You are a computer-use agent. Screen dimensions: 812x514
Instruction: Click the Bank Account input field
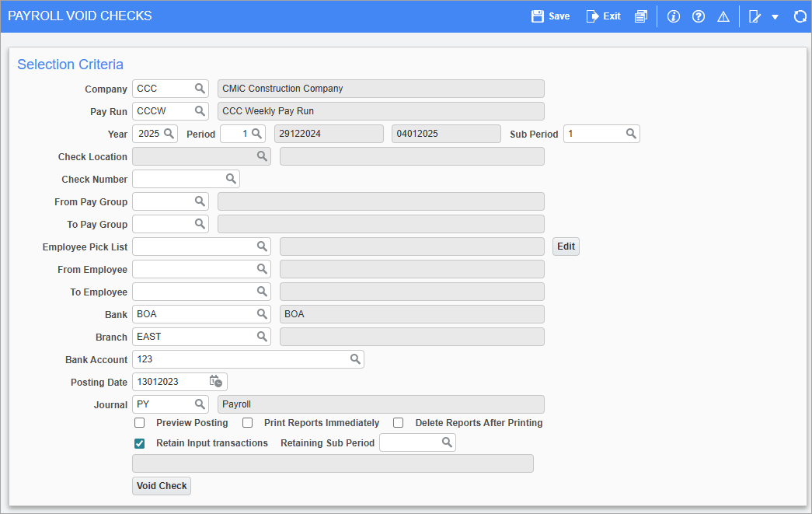[x=233, y=358]
